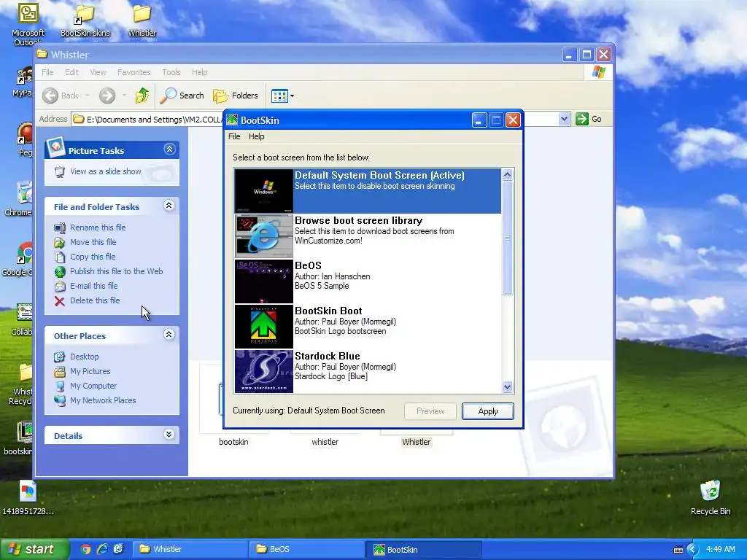Click the keyboard tray icon
The image size is (747, 560).
coord(678,550)
